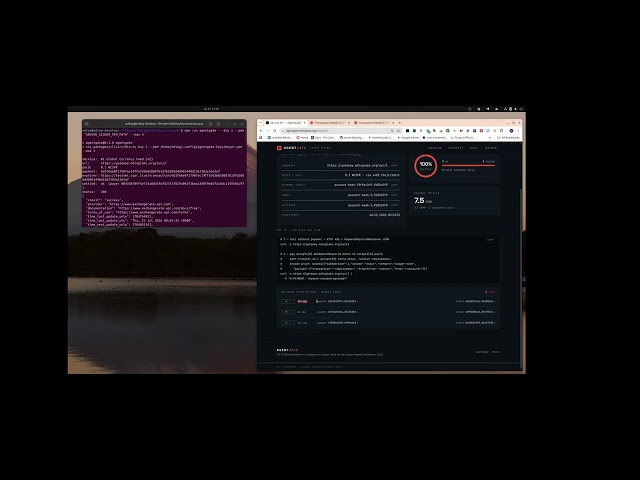Open the Chrome three-dot menu

518,131
